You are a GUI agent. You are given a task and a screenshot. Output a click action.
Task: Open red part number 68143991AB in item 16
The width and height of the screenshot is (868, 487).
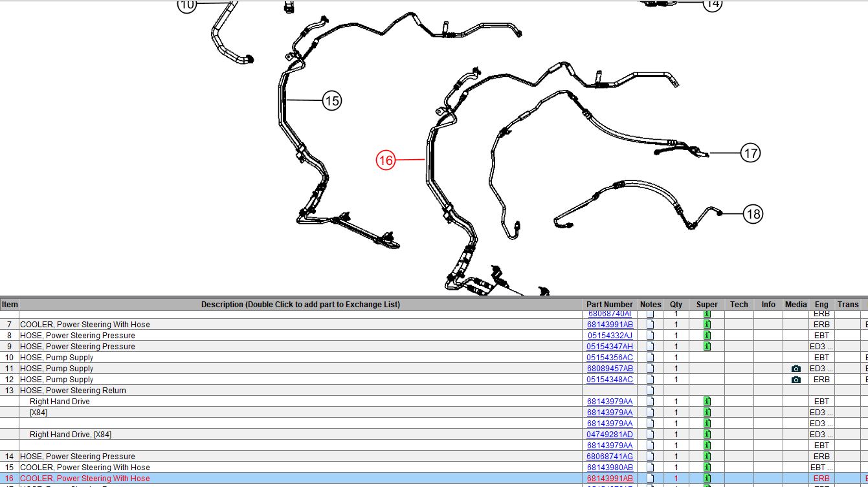tap(610, 479)
